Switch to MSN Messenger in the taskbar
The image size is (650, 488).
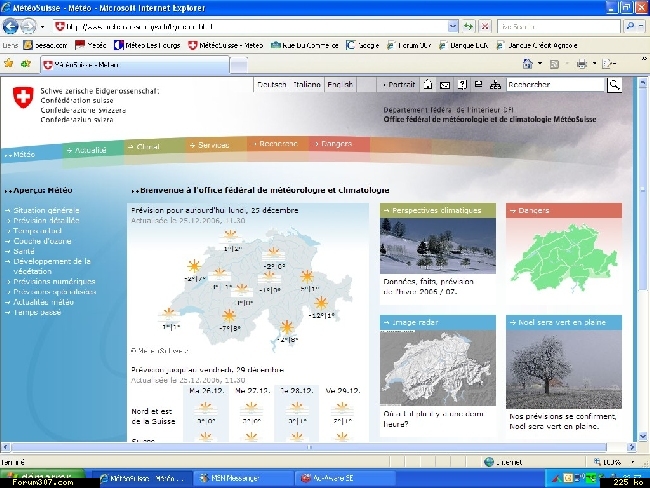pos(244,478)
